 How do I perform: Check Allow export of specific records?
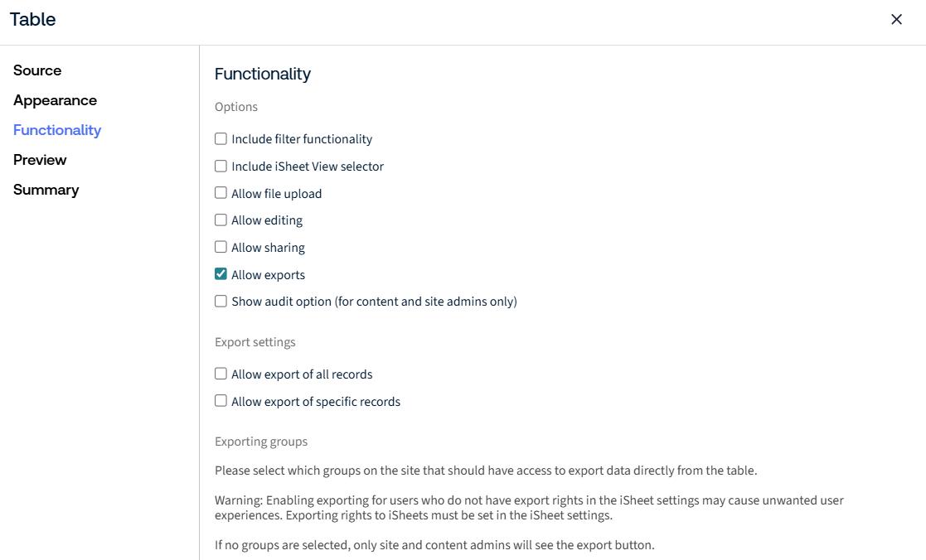pyautogui.click(x=221, y=401)
